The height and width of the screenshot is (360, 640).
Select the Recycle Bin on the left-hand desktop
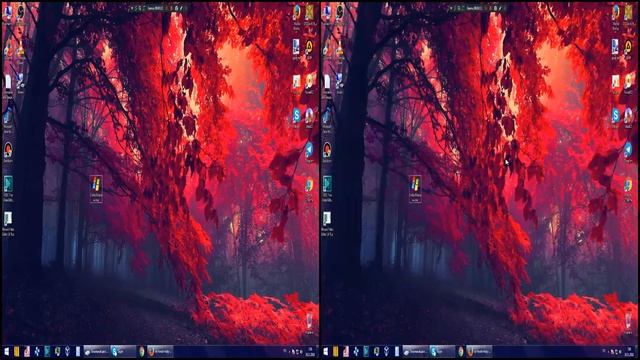click(309, 323)
